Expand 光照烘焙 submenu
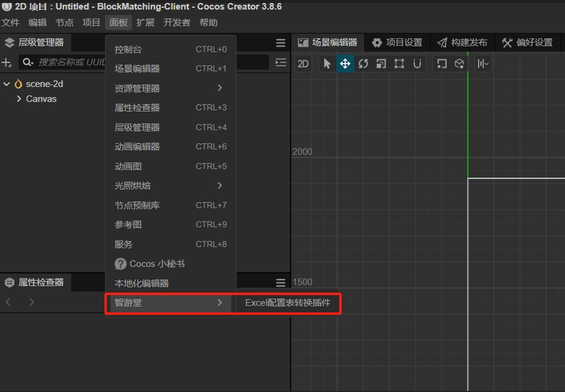The width and height of the screenshot is (565, 392). point(171,186)
